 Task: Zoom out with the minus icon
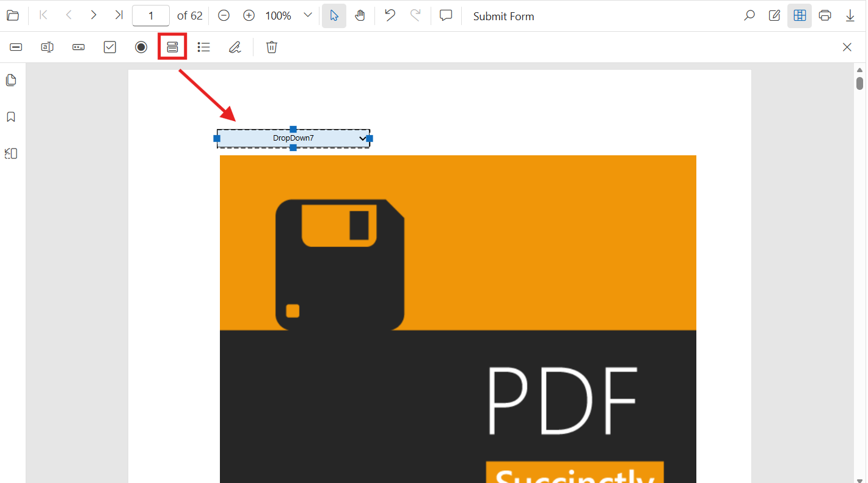(x=224, y=16)
